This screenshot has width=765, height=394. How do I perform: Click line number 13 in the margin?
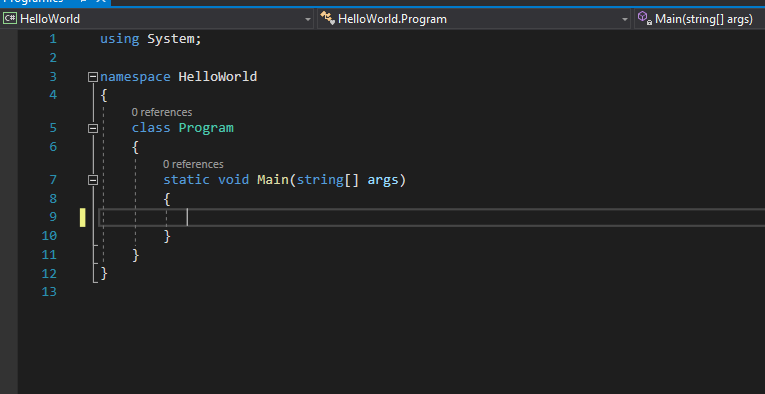pyautogui.click(x=49, y=292)
